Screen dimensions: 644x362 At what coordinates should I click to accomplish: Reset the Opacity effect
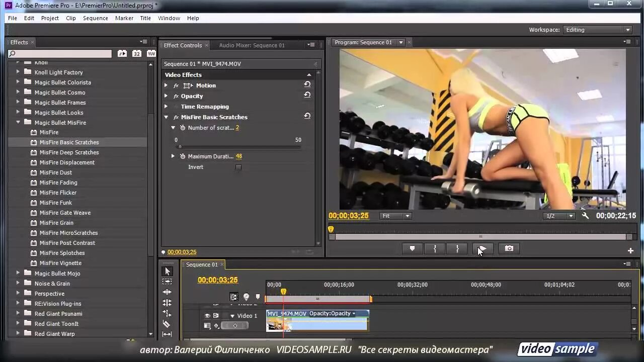tap(307, 95)
